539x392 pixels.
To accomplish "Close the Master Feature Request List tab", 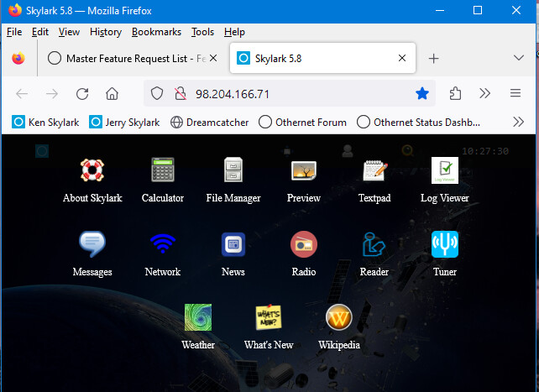I will click(213, 58).
